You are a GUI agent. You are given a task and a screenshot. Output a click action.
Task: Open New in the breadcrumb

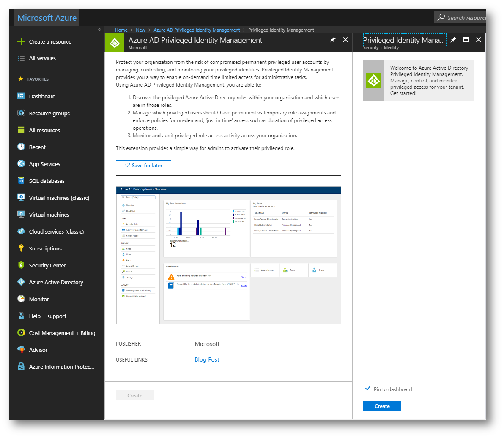[140, 30]
